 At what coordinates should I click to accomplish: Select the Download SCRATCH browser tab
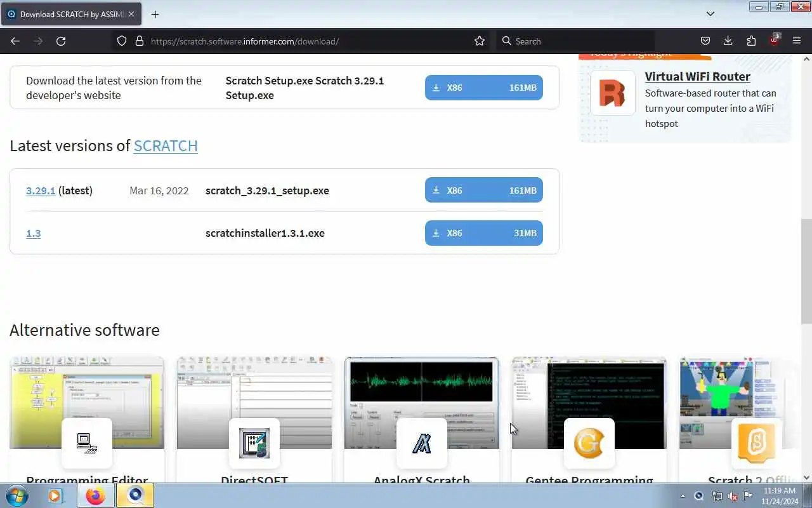[x=71, y=14]
